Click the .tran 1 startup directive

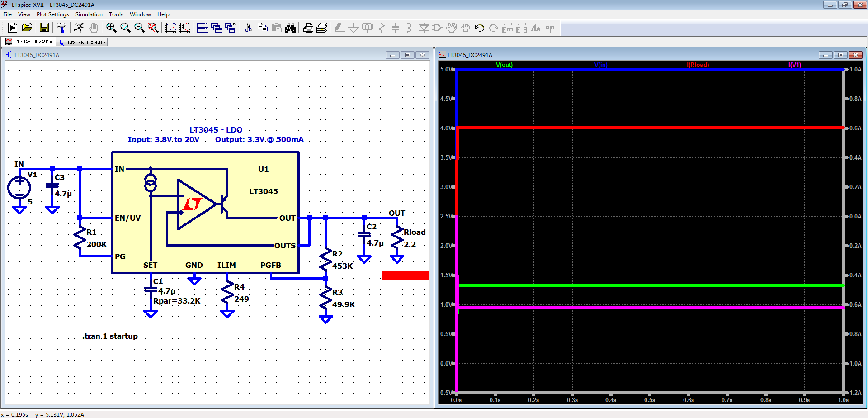point(110,336)
